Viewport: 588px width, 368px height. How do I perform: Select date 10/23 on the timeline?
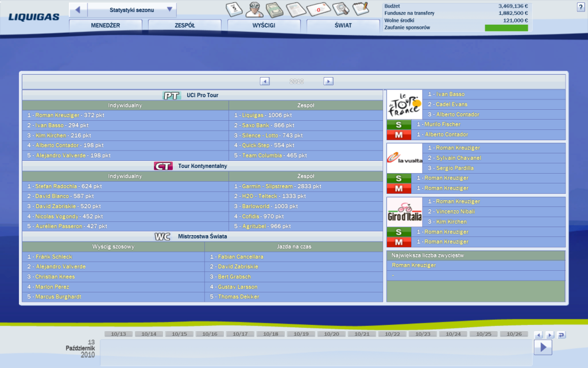point(423,334)
